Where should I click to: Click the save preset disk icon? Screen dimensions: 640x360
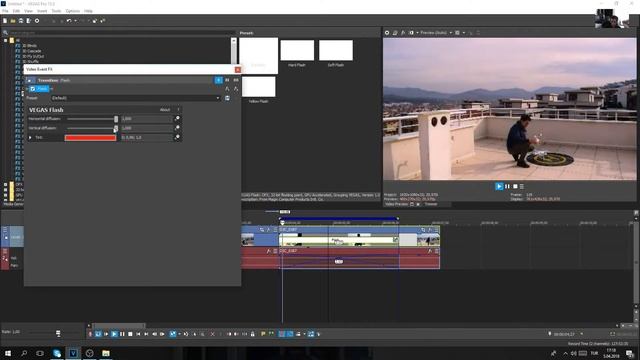pyautogui.click(x=227, y=98)
